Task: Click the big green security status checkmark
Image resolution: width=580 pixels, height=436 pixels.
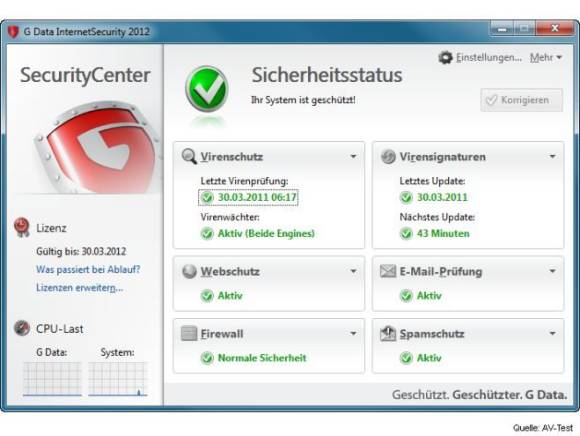Action: coord(206,89)
